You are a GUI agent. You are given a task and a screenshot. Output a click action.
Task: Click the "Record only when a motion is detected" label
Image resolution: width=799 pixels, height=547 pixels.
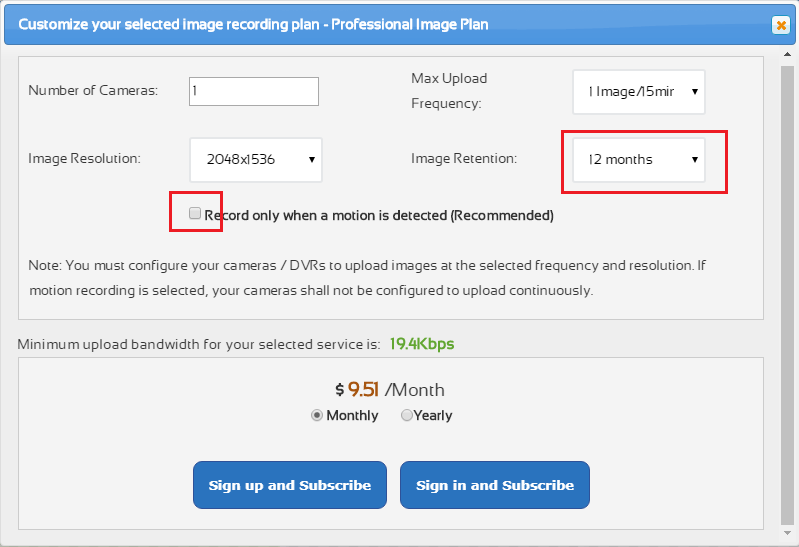coord(378,215)
